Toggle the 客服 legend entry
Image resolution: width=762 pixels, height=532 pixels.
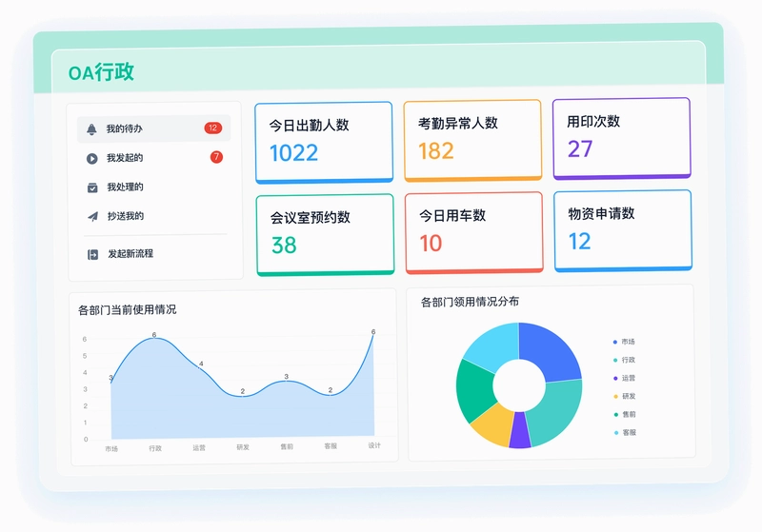(626, 432)
